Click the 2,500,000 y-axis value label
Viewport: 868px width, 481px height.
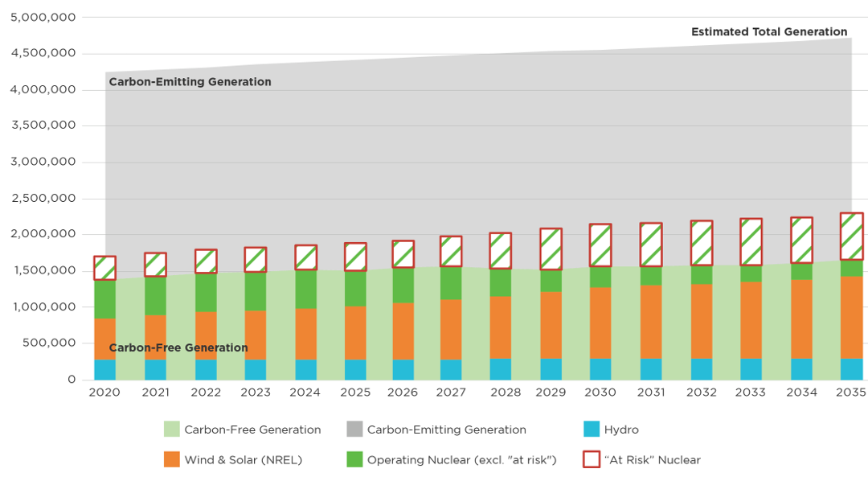43,199
